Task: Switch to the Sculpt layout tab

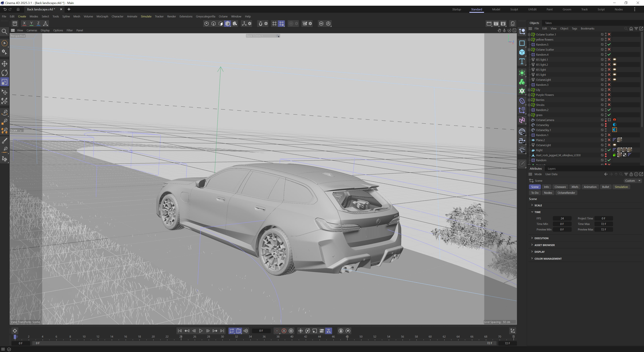Action: (x=514, y=9)
